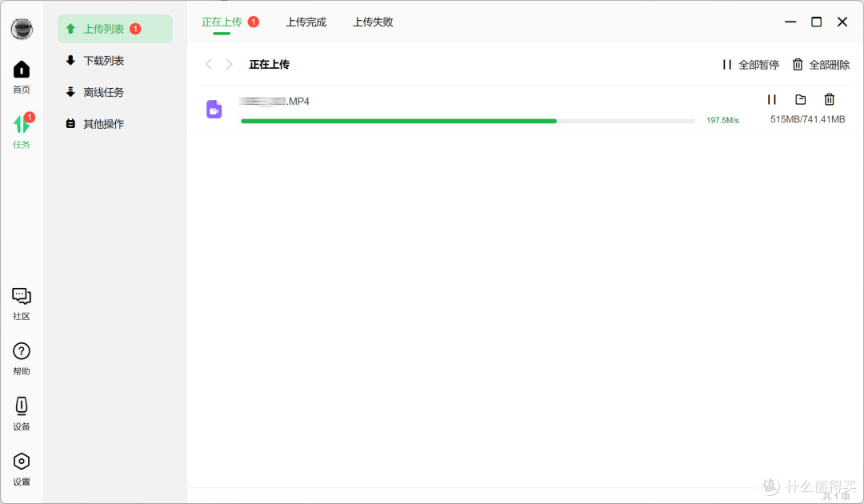Click the back navigation arrow
The image size is (864, 504).
click(x=209, y=65)
